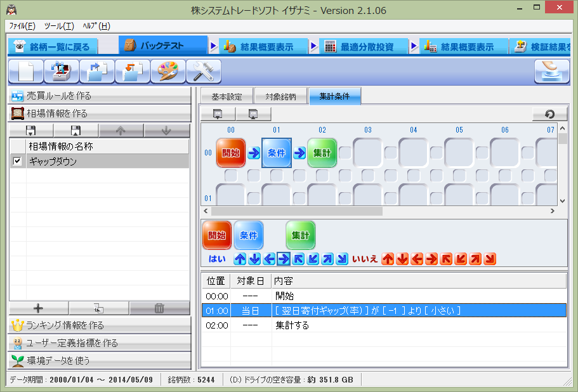Screen dimensions: 578x392
Task: Click the export folder icon with blue arrow
Action: (97, 71)
